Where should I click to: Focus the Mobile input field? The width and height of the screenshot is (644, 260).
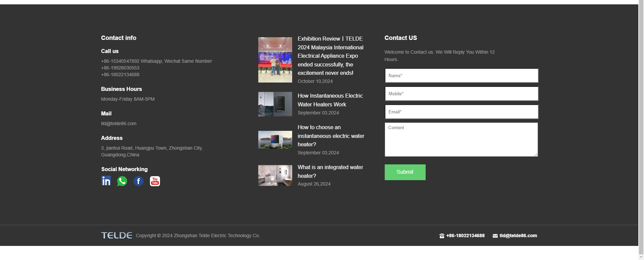point(461,94)
